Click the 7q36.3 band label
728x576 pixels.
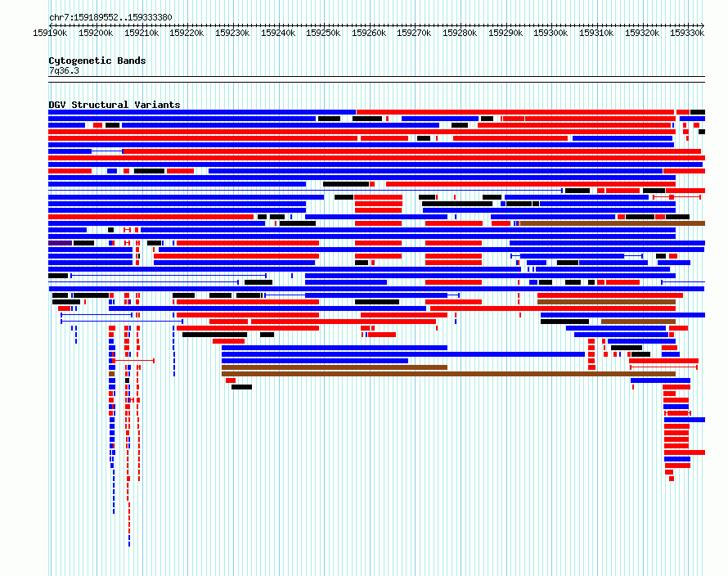coord(64,70)
